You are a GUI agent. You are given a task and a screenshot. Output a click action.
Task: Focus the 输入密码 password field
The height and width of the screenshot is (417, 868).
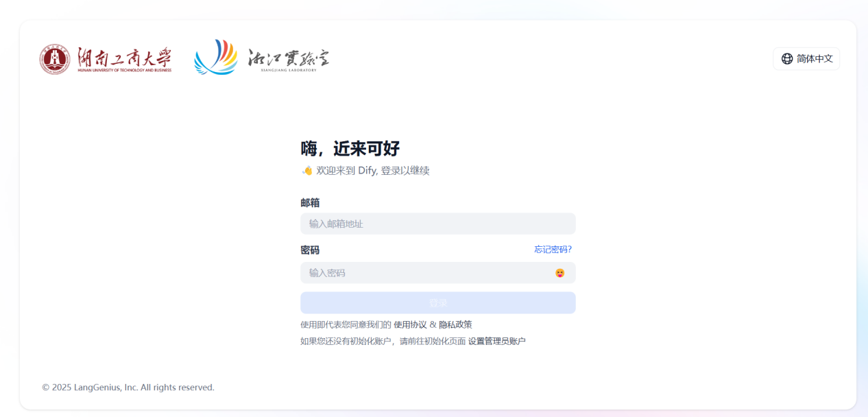pos(425,273)
